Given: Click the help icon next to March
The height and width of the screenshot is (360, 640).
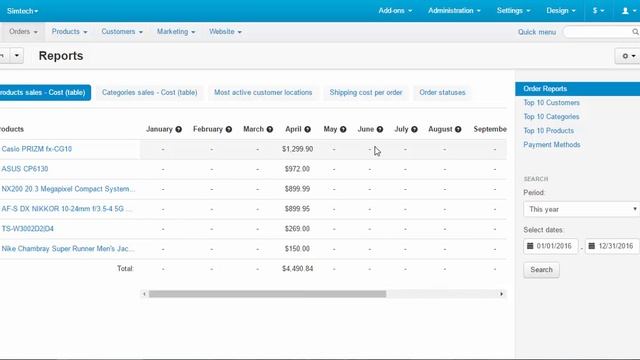Looking at the screenshot, I should 270,129.
